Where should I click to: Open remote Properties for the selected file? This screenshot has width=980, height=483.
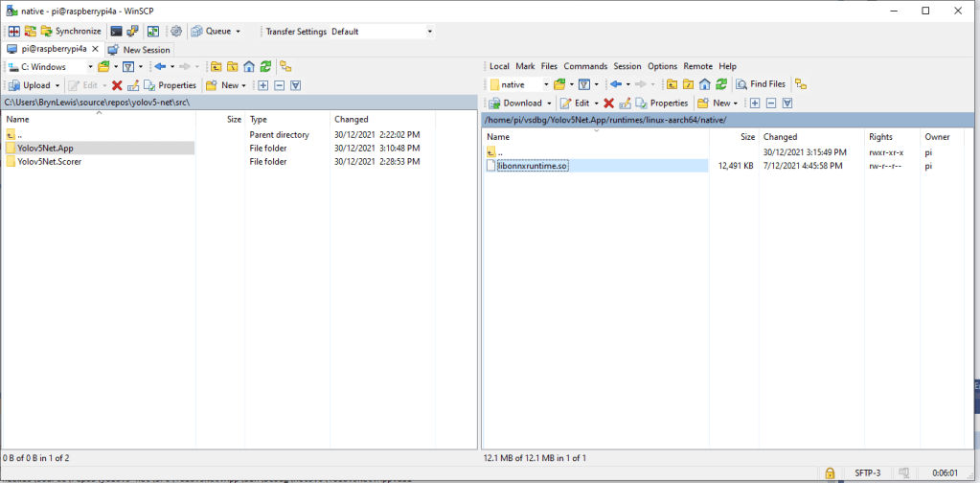[x=662, y=103]
